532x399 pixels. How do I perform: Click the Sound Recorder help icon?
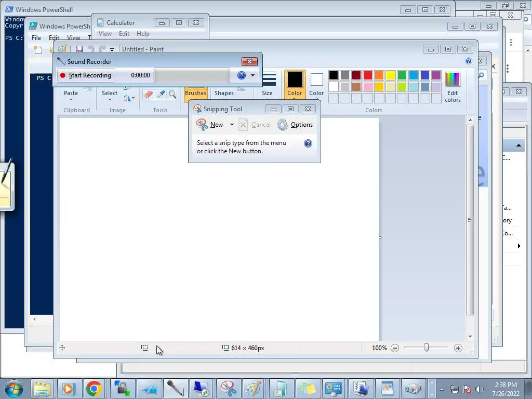point(241,75)
